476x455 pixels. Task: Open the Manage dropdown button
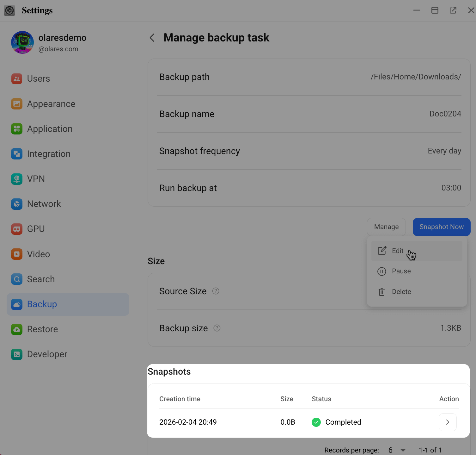pyautogui.click(x=386, y=227)
